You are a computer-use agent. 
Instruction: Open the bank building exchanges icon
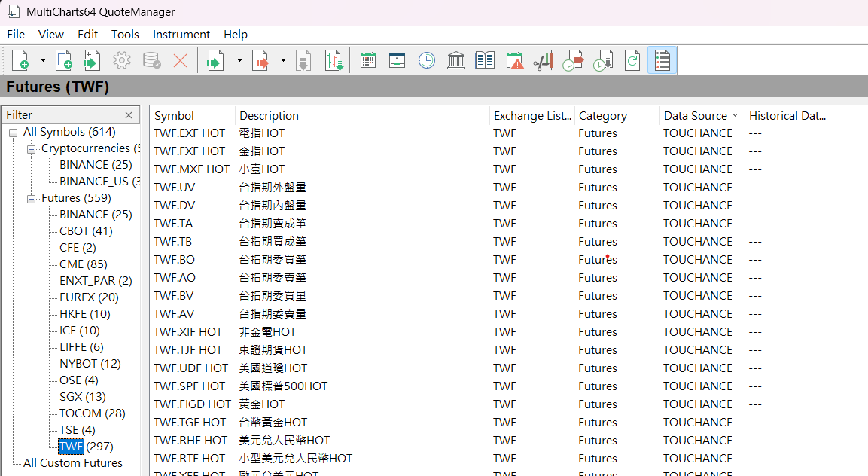[455, 60]
